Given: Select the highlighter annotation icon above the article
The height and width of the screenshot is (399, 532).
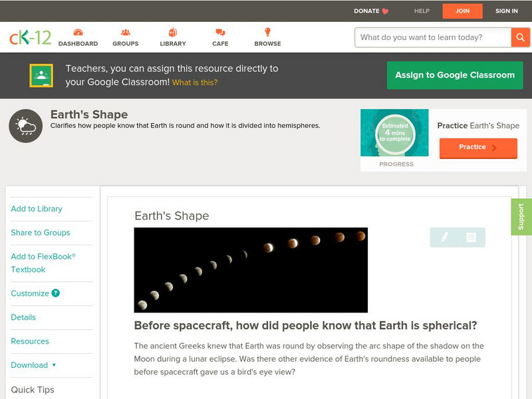Looking at the screenshot, I should 444,236.
